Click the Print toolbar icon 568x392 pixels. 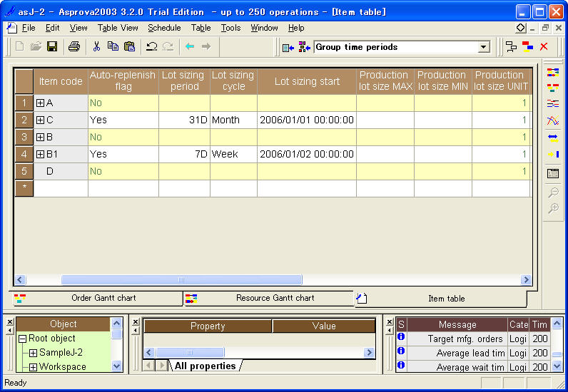tap(74, 47)
